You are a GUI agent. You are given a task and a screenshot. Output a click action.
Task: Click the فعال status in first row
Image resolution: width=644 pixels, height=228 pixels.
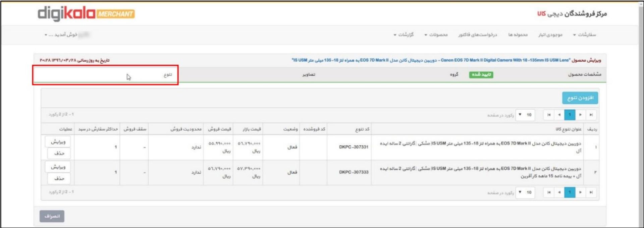292,147
